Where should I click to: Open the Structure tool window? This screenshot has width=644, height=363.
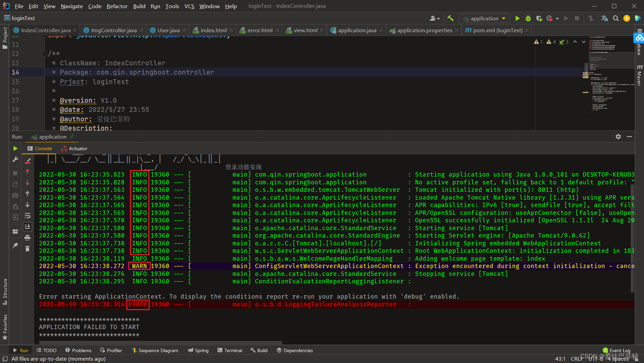(x=5, y=291)
